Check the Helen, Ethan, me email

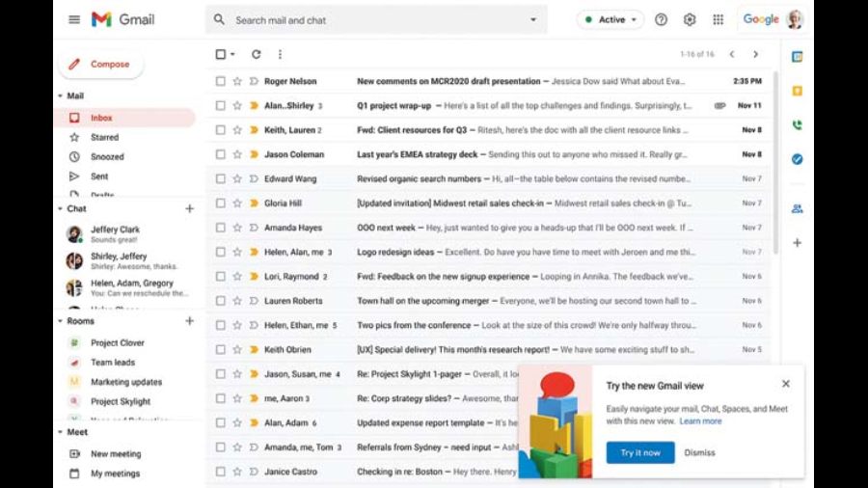coord(220,325)
